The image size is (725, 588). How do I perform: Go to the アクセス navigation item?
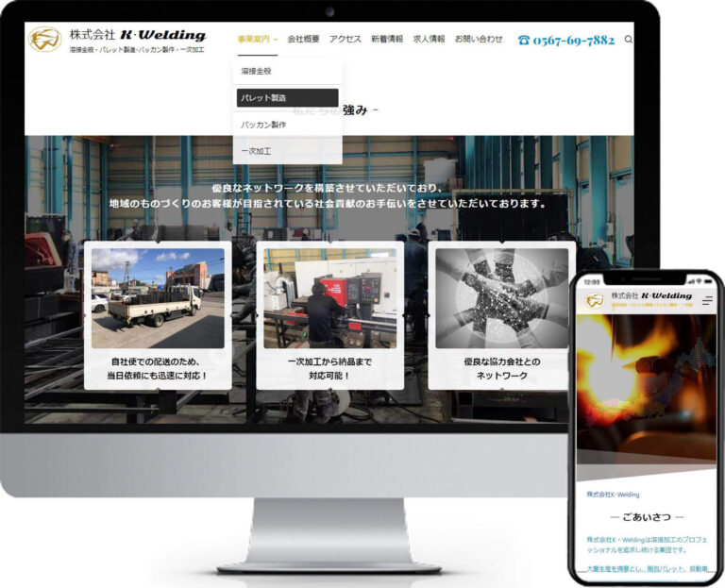(x=345, y=40)
